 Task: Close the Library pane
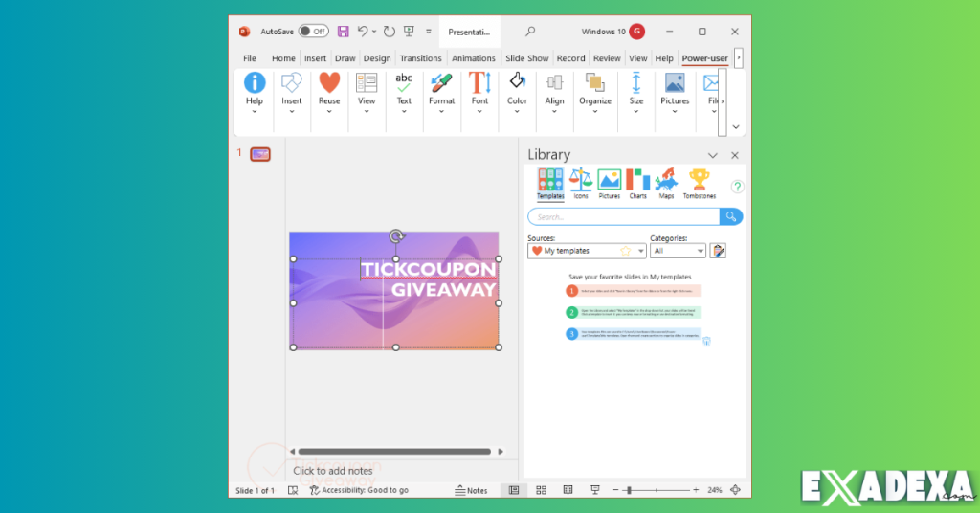click(735, 155)
